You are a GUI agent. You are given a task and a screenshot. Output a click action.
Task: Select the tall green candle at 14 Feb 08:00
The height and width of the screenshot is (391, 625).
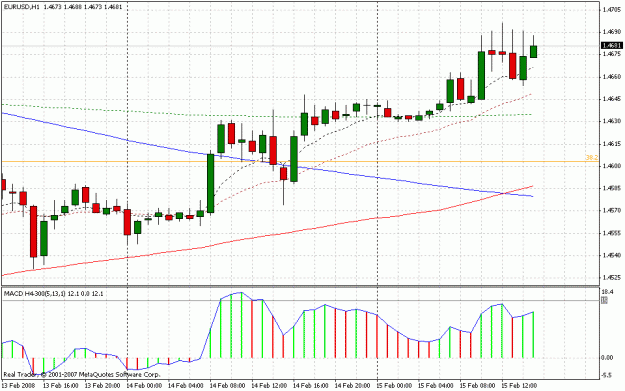210,183
